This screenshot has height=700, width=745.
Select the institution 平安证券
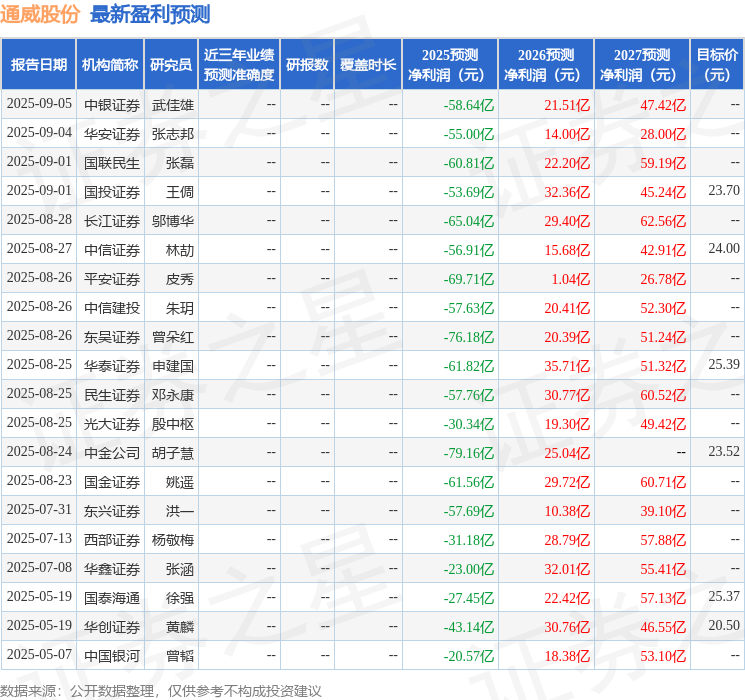coord(112,278)
